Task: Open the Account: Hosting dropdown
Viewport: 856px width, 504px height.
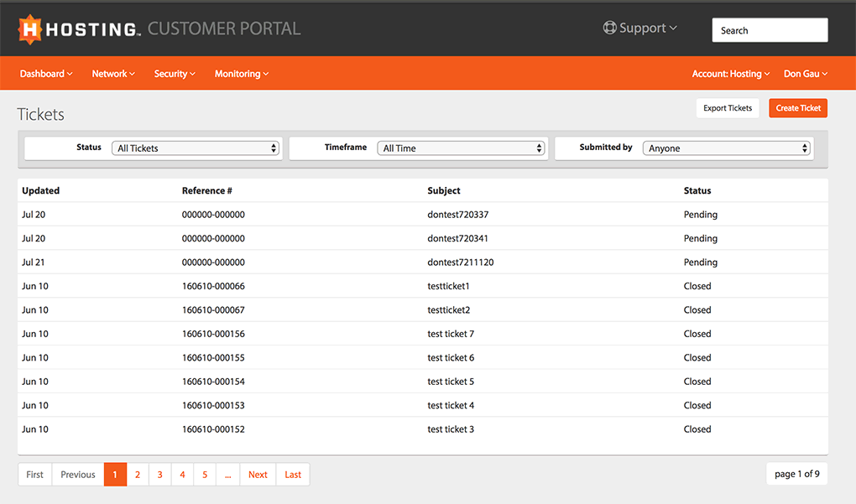Action: 731,74
